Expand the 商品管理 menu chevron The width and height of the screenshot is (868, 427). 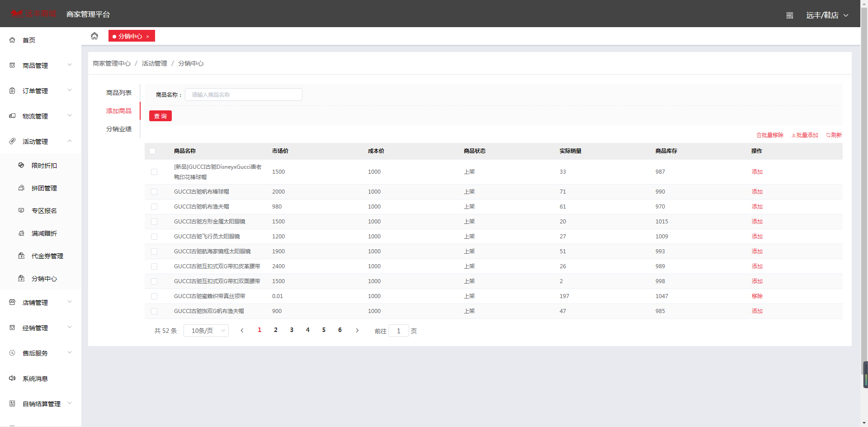pos(70,65)
